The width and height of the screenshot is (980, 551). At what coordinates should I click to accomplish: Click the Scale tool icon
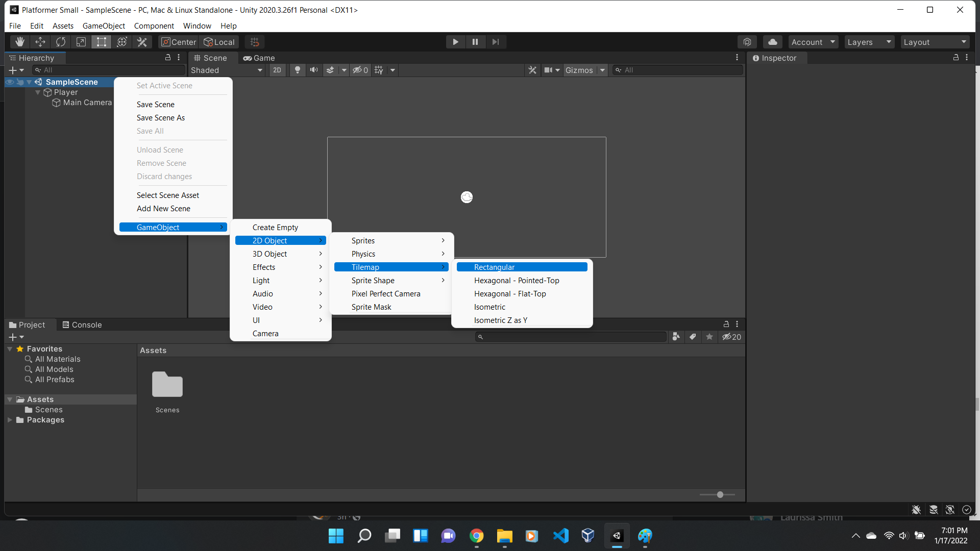click(81, 42)
